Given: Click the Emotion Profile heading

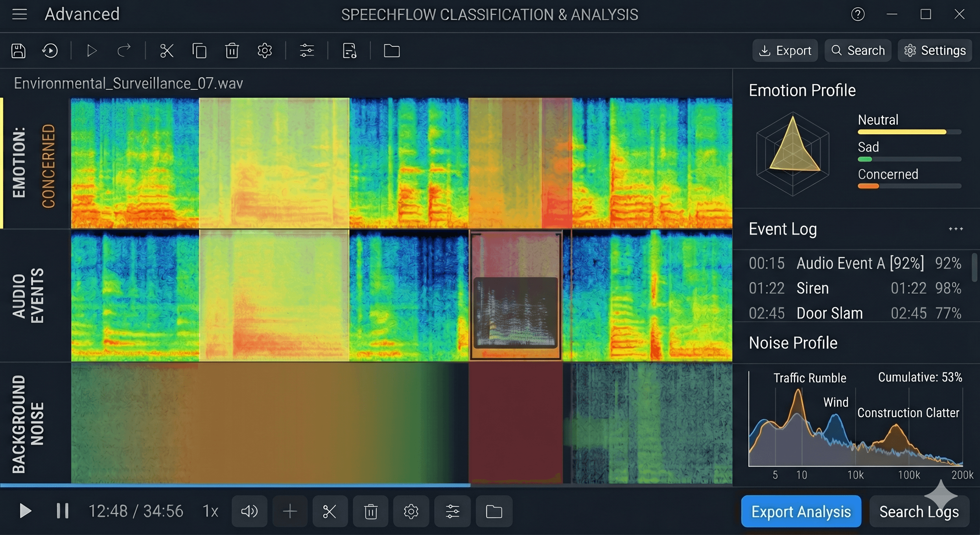Looking at the screenshot, I should tap(802, 90).
